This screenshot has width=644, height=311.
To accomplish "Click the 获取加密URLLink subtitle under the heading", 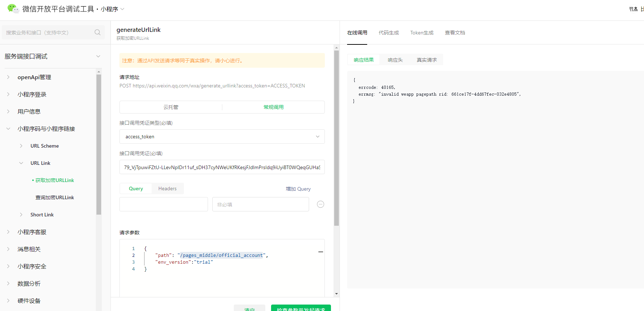I will (133, 38).
